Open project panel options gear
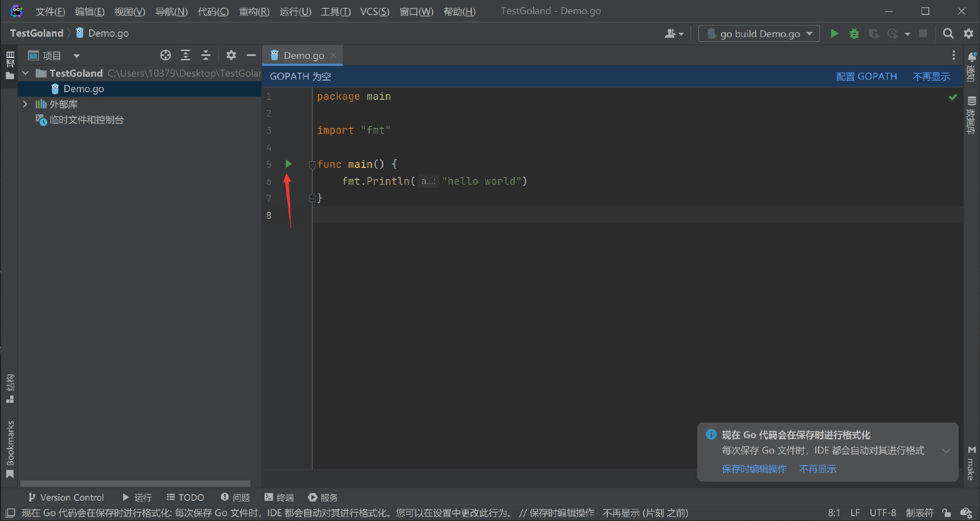This screenshot has height=521, width=980. pos(231,55)
